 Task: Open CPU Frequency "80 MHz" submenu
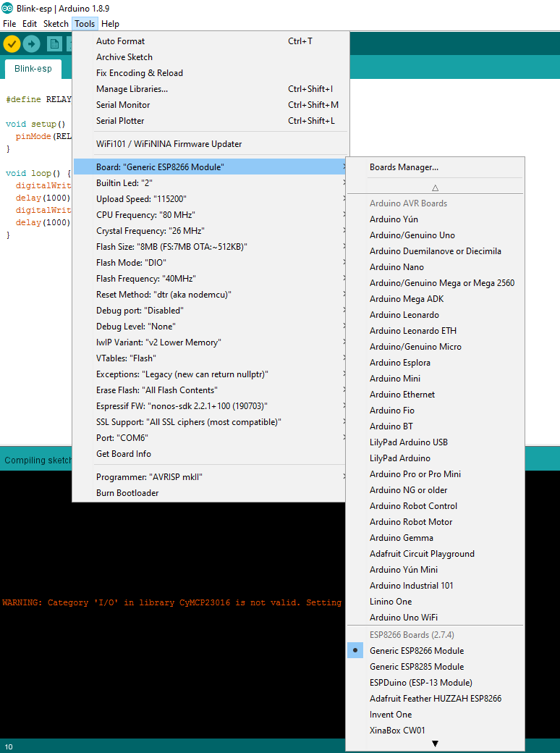tap(210, 214)
